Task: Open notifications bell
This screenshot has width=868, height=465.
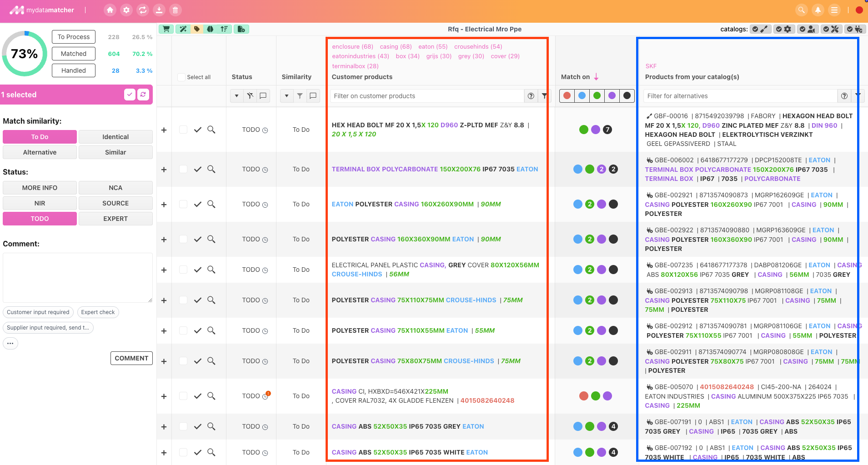Action: pyautogui.click(x=818, y=10)
